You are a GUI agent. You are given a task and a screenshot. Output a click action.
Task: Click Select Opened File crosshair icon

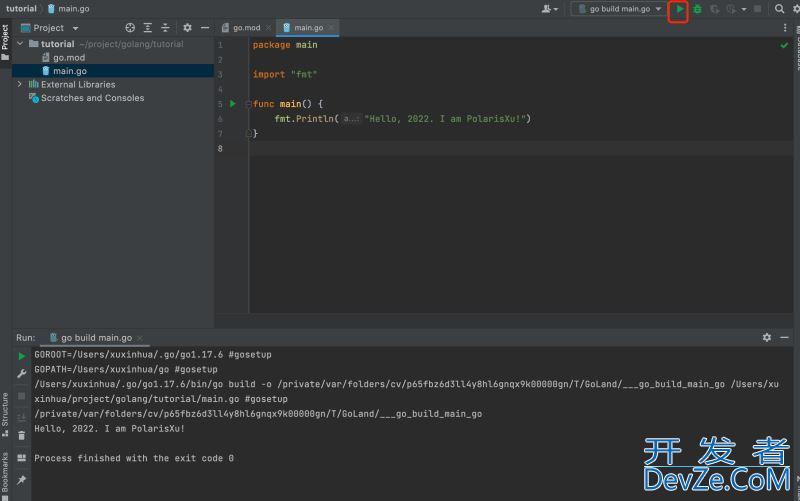coord(130,28)
